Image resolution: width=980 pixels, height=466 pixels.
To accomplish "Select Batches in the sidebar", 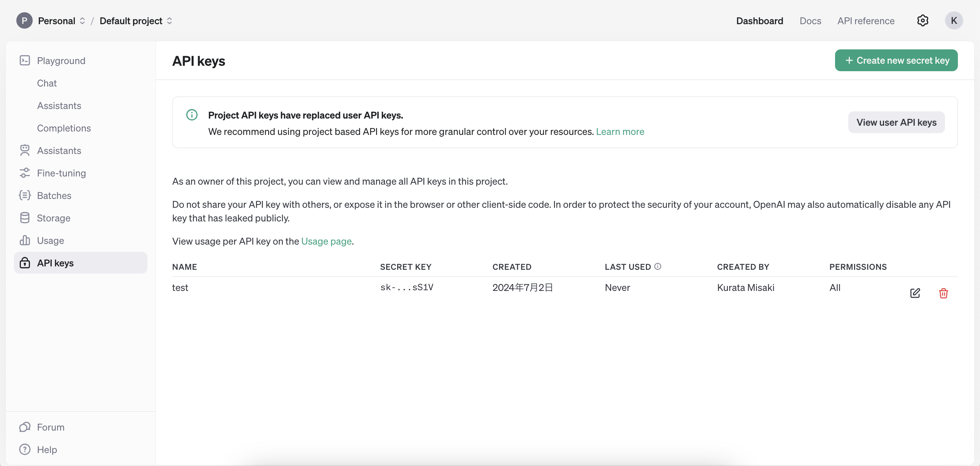I will point(54,195).
